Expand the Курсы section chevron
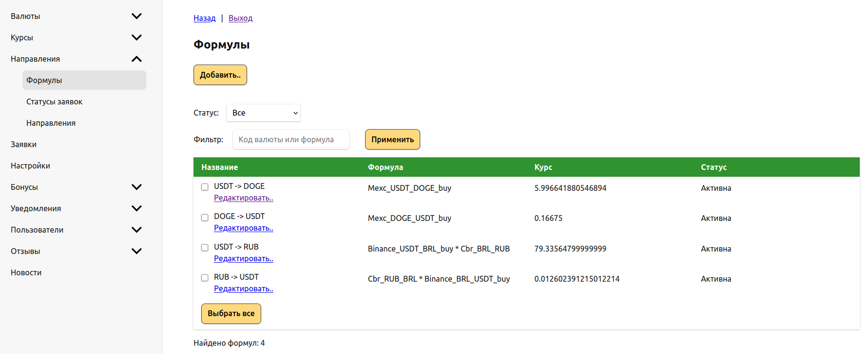The image size is (868, 354). tap(137, 37)
